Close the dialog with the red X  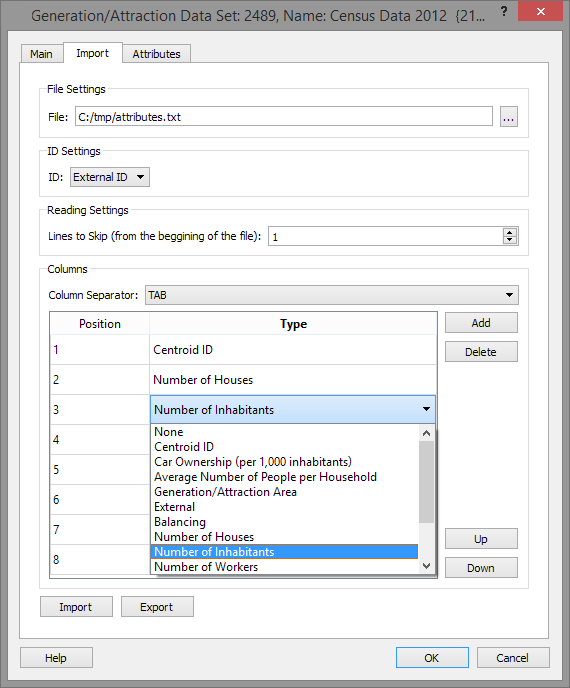coord(540,11)
